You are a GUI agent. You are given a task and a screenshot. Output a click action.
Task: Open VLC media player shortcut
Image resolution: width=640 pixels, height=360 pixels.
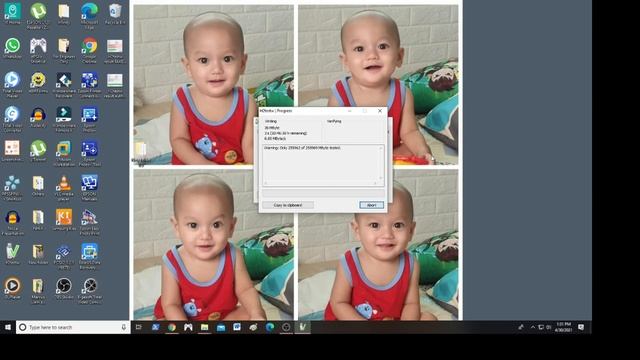64,188
